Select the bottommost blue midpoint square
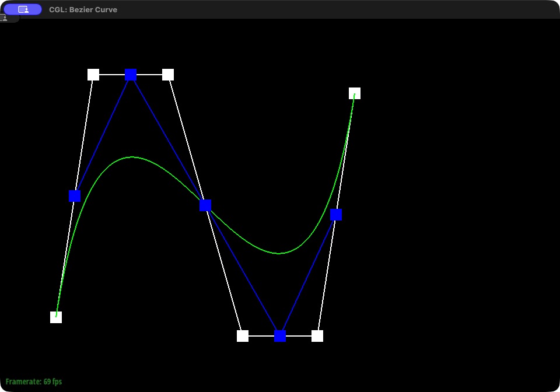This screenshot has height=392, width=560. 280,336
